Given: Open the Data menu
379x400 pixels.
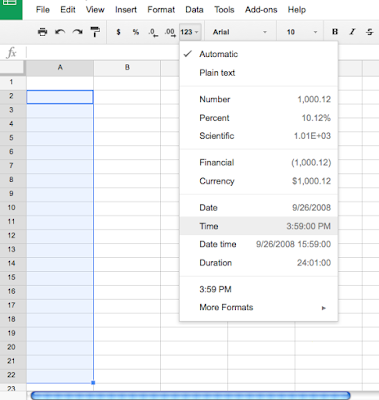Looking at the screenshot, I should point(194,10).
